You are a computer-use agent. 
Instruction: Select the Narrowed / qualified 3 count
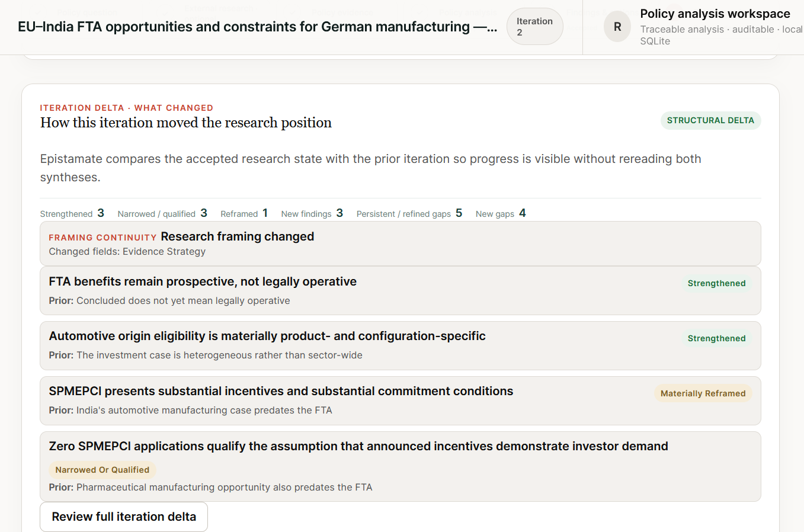point(162,213)
